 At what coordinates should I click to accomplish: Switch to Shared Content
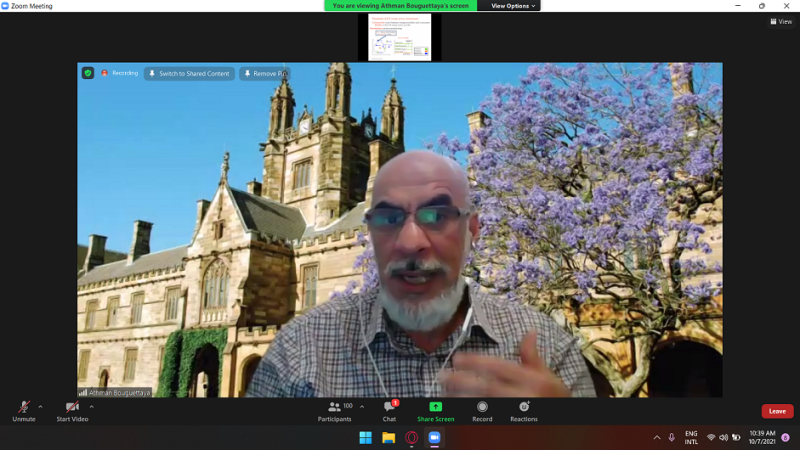(189, 73)
